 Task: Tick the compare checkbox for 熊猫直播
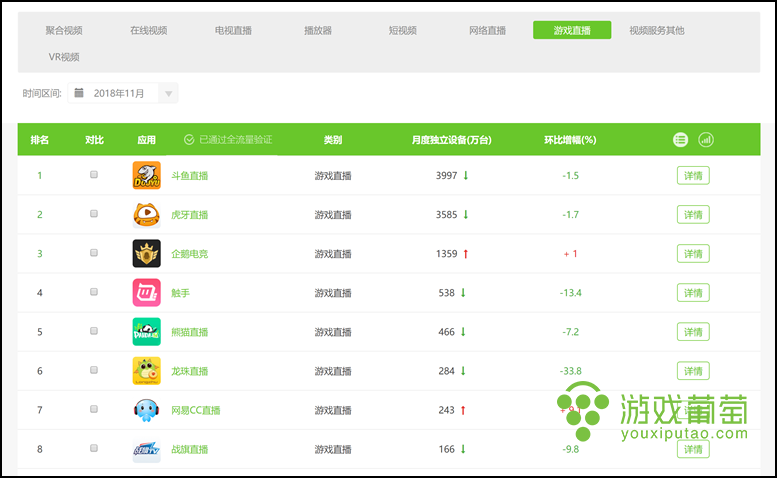click(94, 331)
